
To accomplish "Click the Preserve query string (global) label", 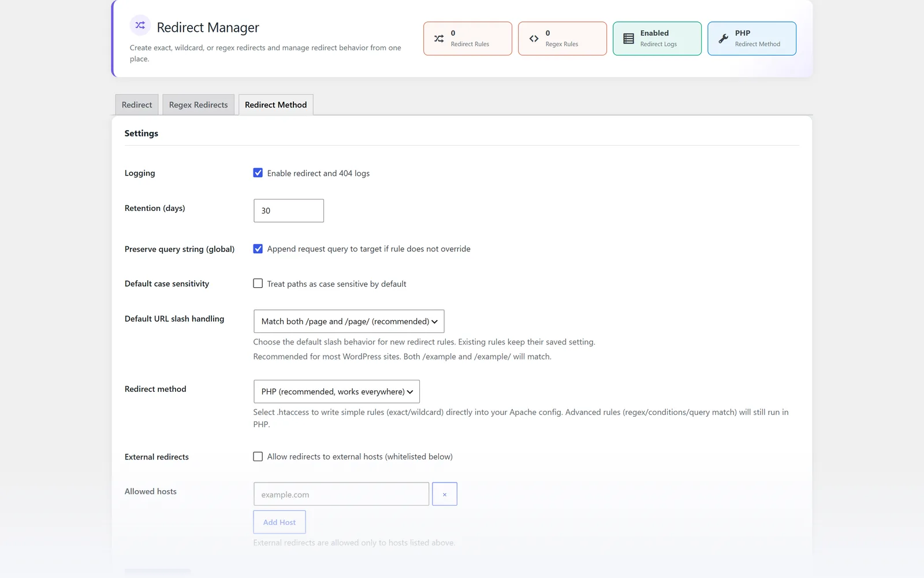I will pyautogui.click(x=180, y=249).
